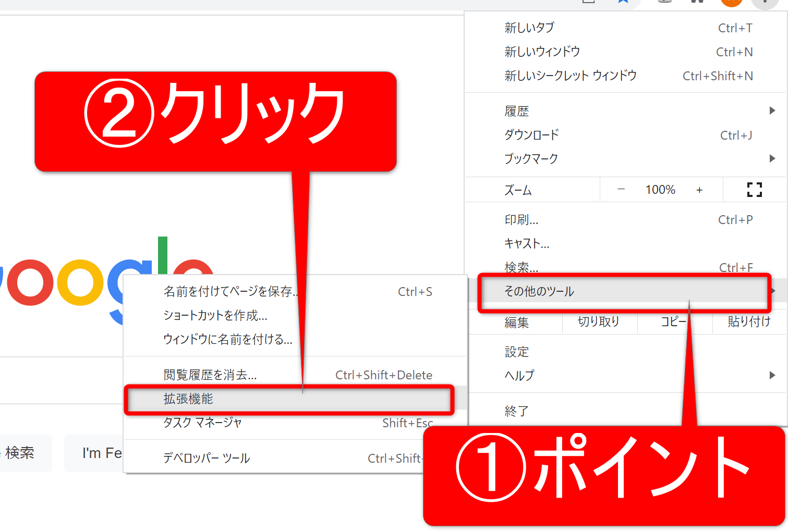Click ショートカットを作成... in the submenu
The width and height of the screenshot is (788, 532).
(215, 316)
